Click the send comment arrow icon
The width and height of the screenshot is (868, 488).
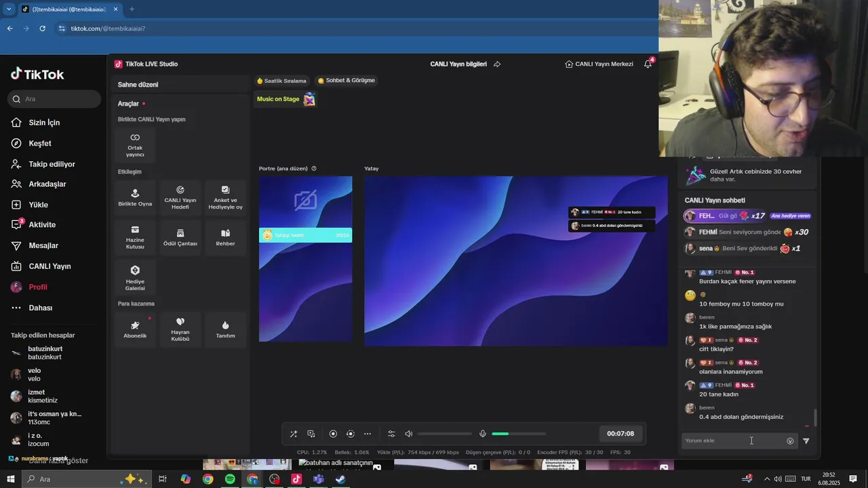806,441
